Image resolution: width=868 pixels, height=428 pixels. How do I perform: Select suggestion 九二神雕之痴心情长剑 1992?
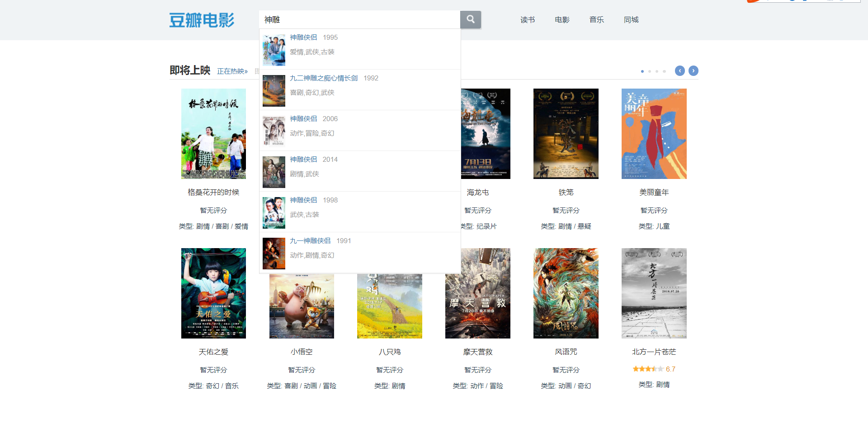tap(360, 90)
